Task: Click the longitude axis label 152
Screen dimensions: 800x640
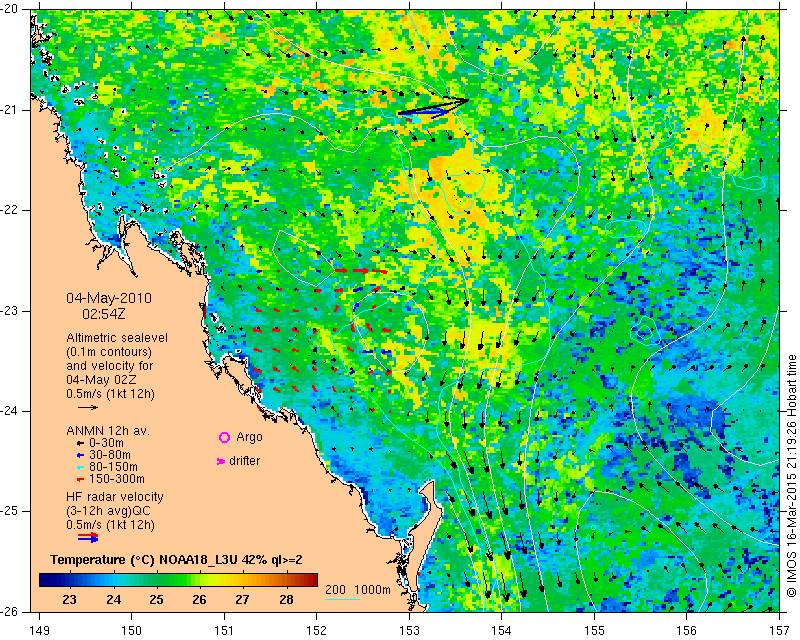Action: pyautogui.click(x=317, y=630)
